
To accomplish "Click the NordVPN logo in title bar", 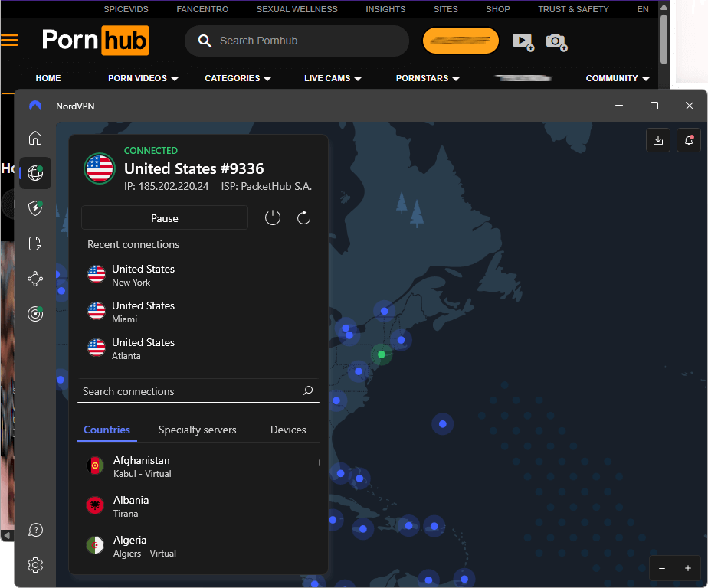I will tap(35, 106).
